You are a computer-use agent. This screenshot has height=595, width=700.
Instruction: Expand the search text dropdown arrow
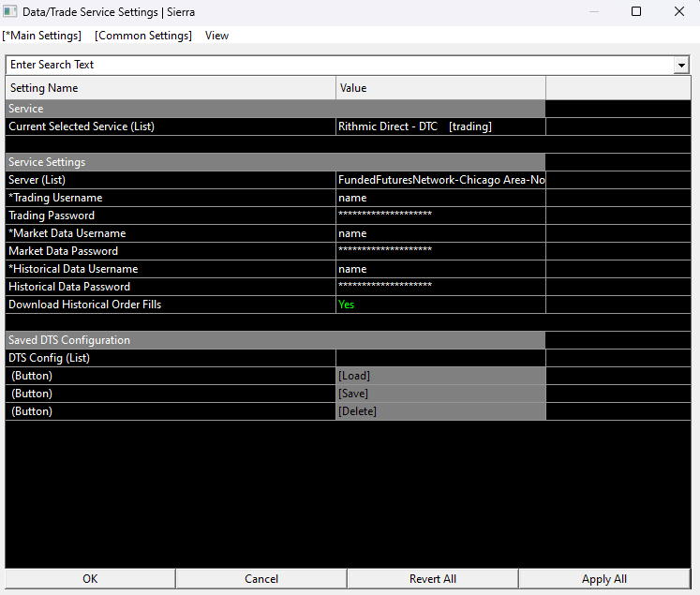(x=681, y=66)
